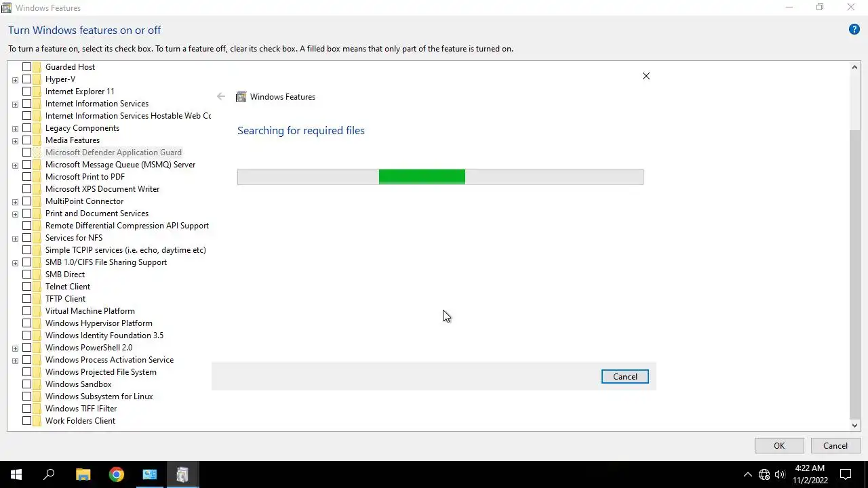The height and width of the screenshot is (488, 868).
Task: Click OK in the Windows Features window
Action: click(x=779, y=445)
